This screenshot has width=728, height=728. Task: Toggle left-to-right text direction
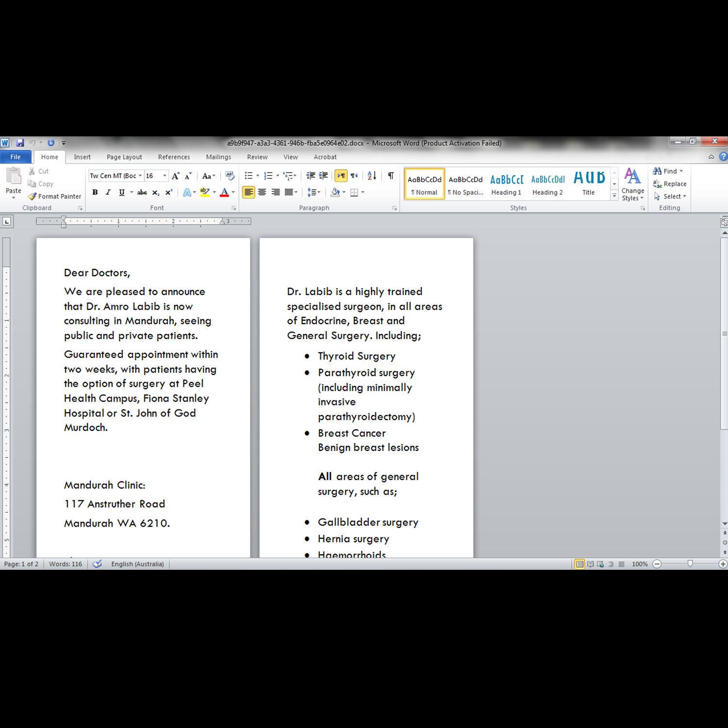[x=341, y=176]
